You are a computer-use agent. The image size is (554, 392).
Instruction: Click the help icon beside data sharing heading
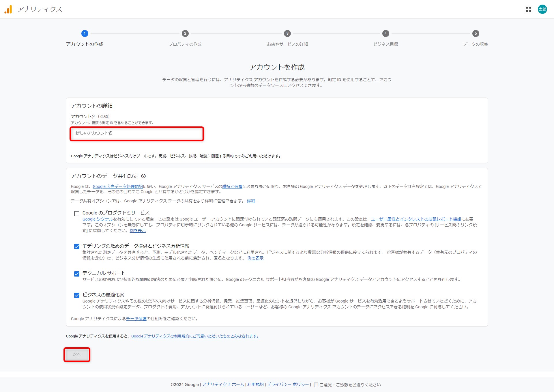click(143, 176)
